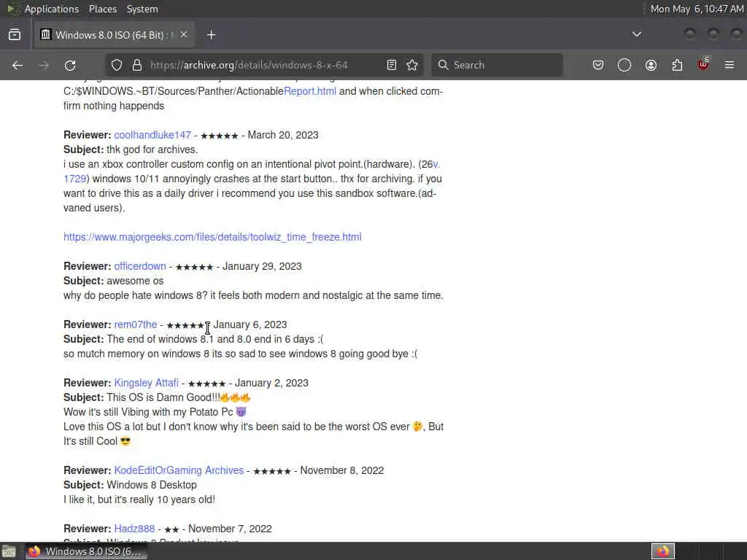Bookmark this page with the star icon
The width and height of the screenshot is (747, 560).
point(412,65)
